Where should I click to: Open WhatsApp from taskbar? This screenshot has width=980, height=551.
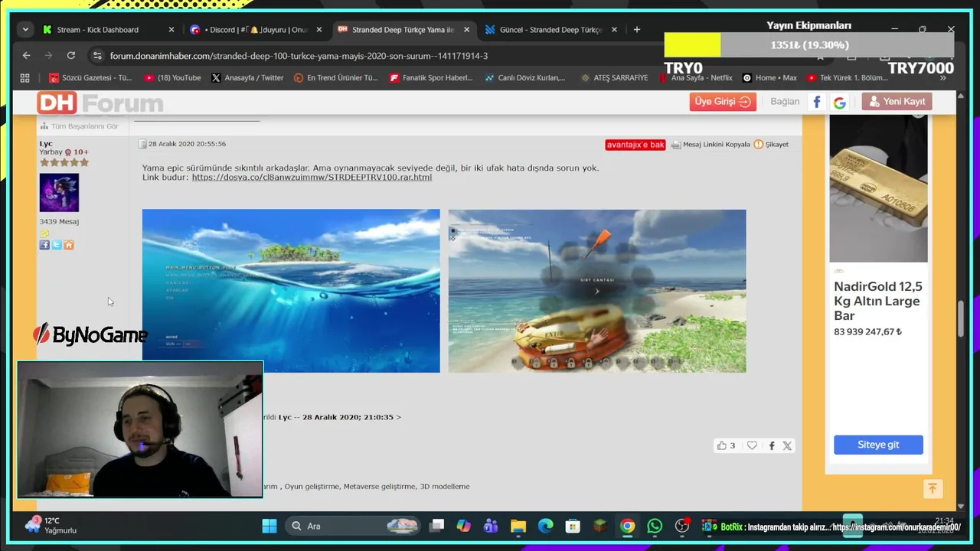pyautogui.click(x=655, y=526)
